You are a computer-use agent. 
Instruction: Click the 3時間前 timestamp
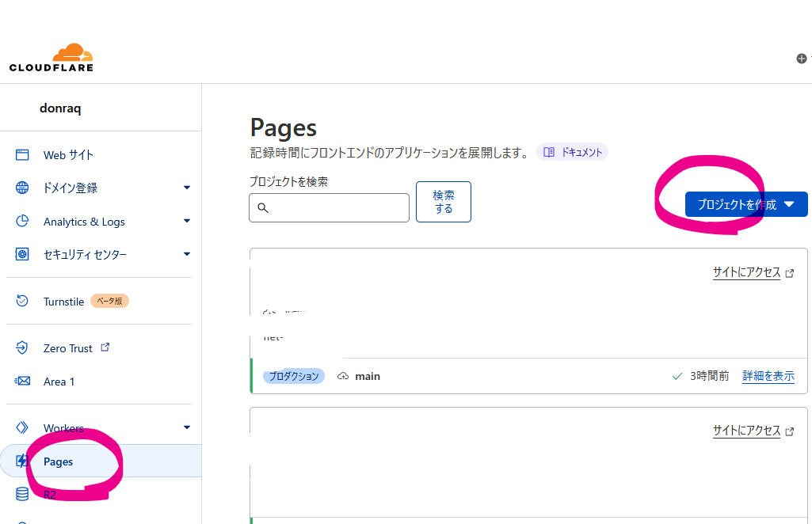tap(710, 376)
